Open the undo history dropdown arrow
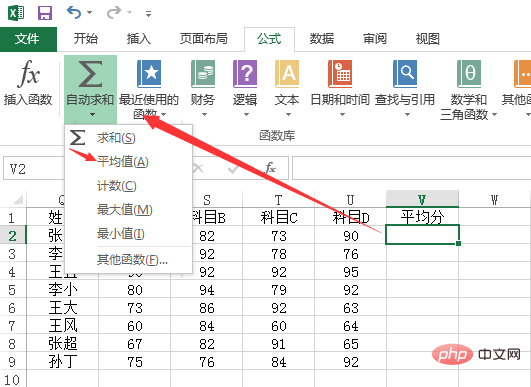 pyautogui.click(x=89, y=13)
